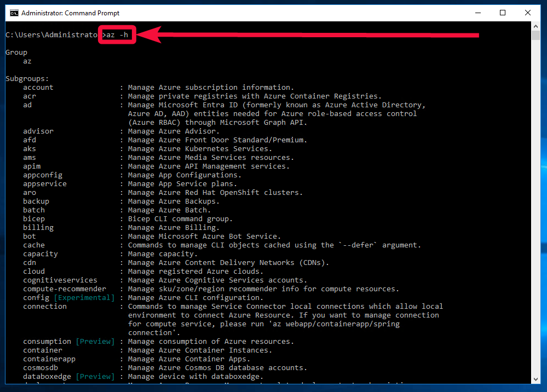This screenshot has width=547, height=392.
Task: Click the '[Experimental]' tag beside config
Action: pyautogui.click(x=84, y=297)
